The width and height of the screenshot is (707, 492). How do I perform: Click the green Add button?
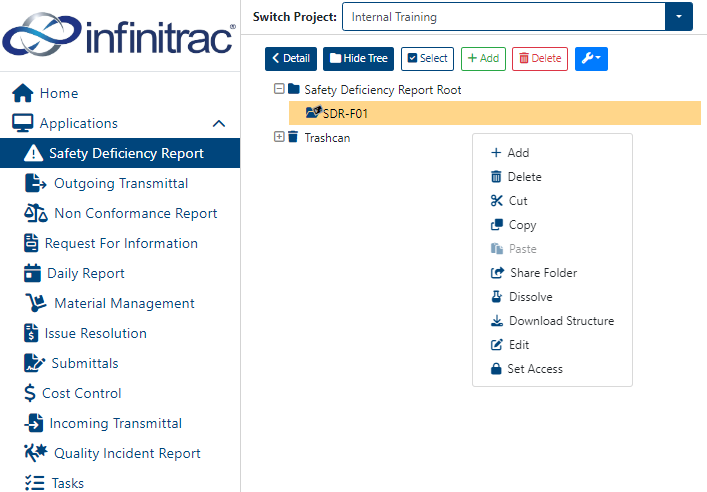coord(483,59)
